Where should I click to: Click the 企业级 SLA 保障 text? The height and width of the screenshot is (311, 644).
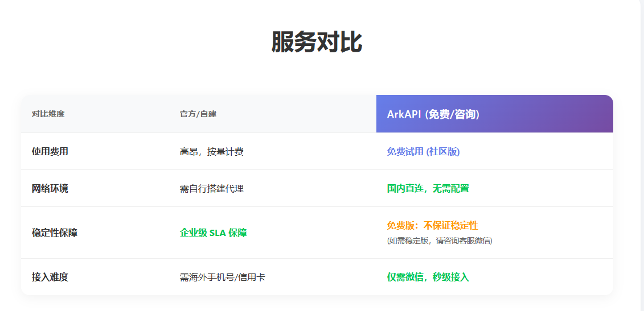click(213, 233)
